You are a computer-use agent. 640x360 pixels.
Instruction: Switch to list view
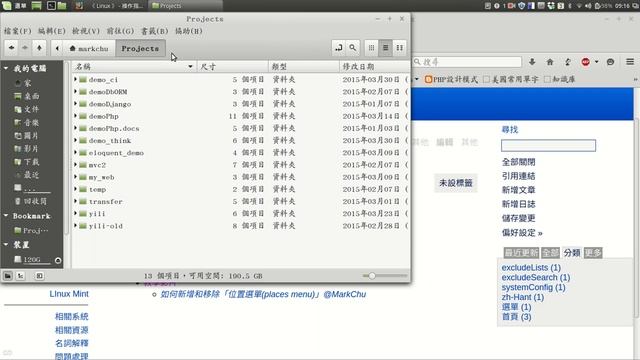tap(385, 48)
